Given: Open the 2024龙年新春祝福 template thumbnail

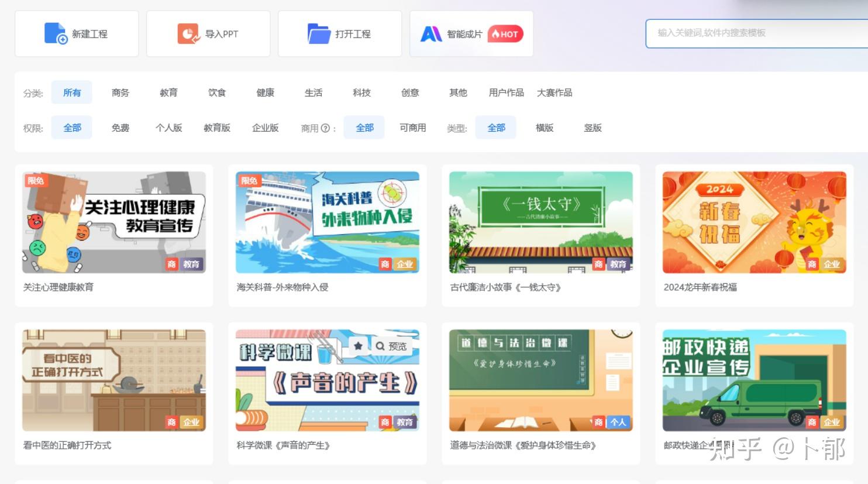Looking at the screenshot, I should coord(754,222).
